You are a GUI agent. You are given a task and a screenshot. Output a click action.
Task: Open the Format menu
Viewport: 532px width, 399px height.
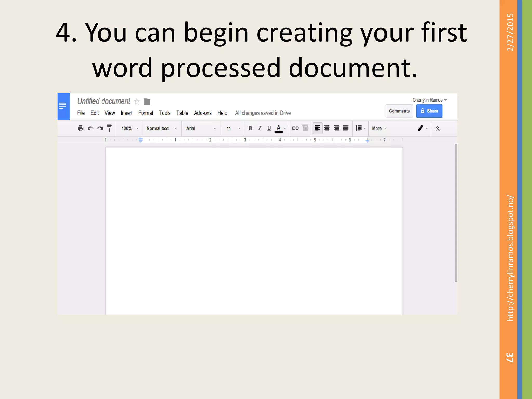pyautogui.click(x=146, y=113)
